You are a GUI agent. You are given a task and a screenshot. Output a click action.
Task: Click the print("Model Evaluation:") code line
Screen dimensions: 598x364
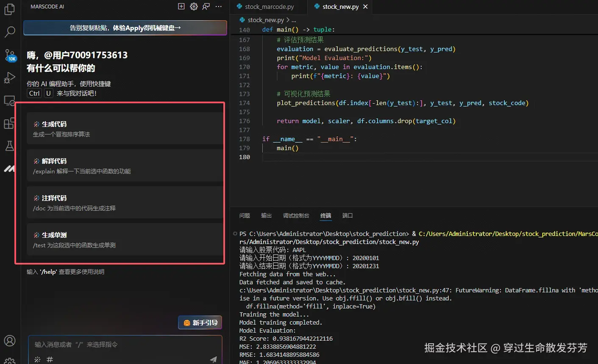pos(324,58)
